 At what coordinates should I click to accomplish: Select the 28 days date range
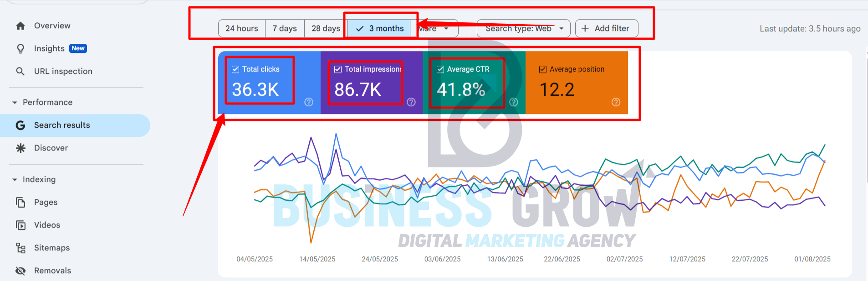pos(326,28)
